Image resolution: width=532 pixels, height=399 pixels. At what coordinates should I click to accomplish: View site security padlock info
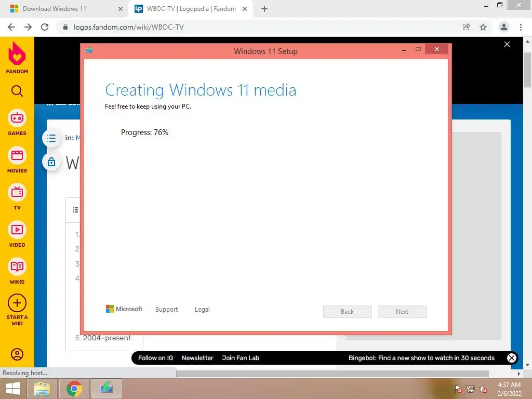(x=65, y=27)
